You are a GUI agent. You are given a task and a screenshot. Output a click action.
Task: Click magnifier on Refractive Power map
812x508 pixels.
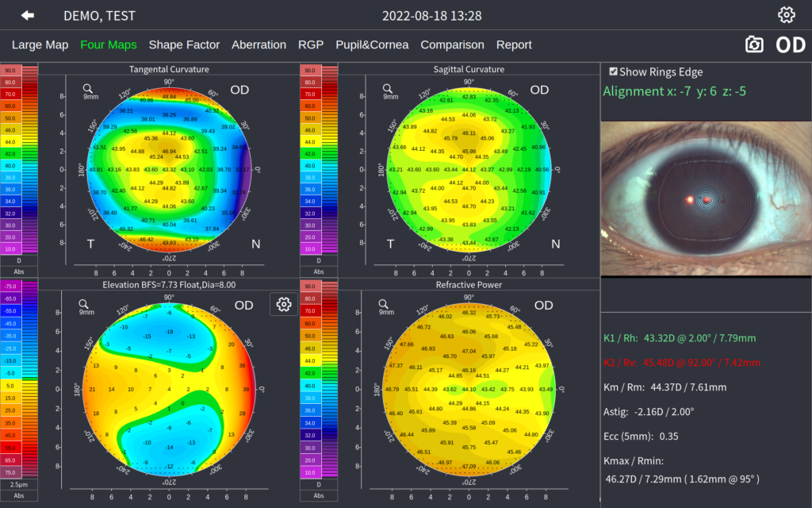[387, 304]
